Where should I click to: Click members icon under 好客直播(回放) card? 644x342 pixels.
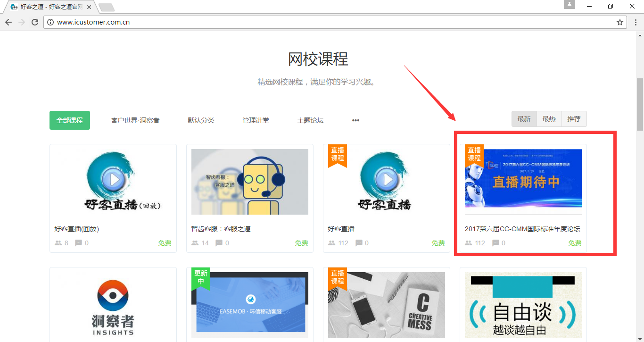point(58,243)
